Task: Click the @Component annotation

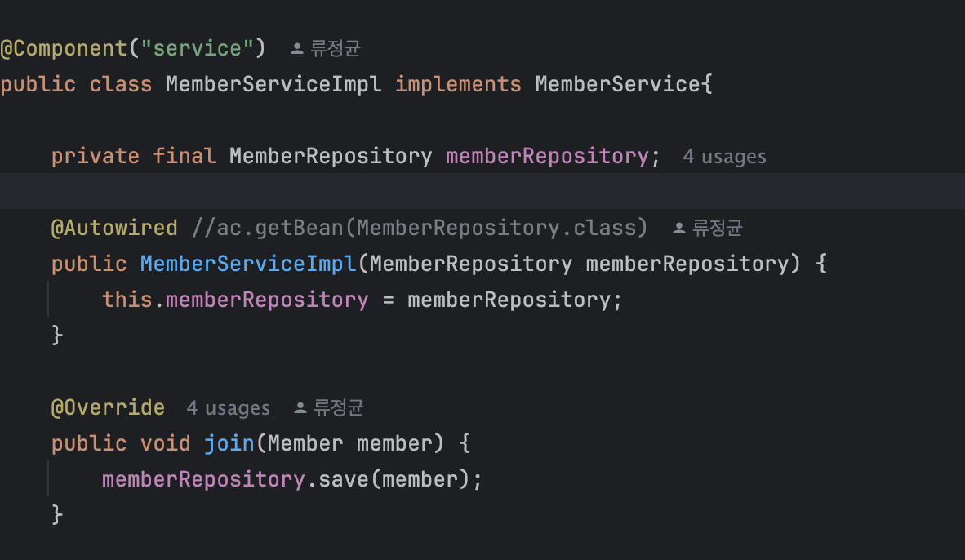Action: [x=64, y=49]
